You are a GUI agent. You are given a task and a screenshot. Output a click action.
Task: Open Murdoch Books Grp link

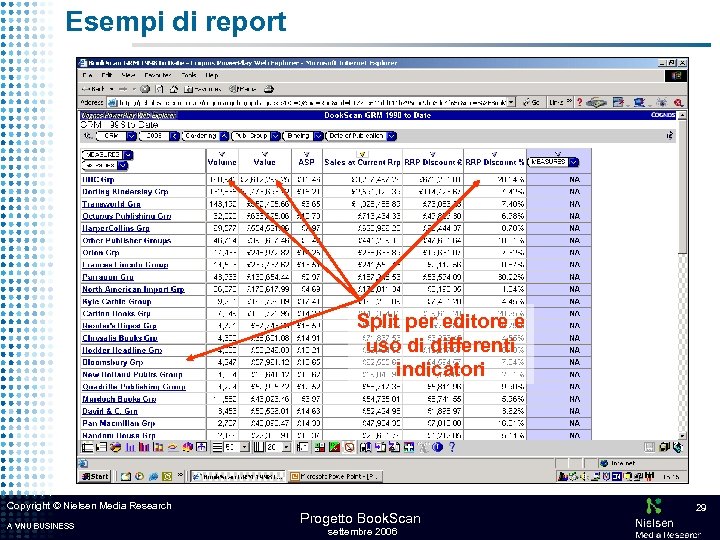coord(119,399)
